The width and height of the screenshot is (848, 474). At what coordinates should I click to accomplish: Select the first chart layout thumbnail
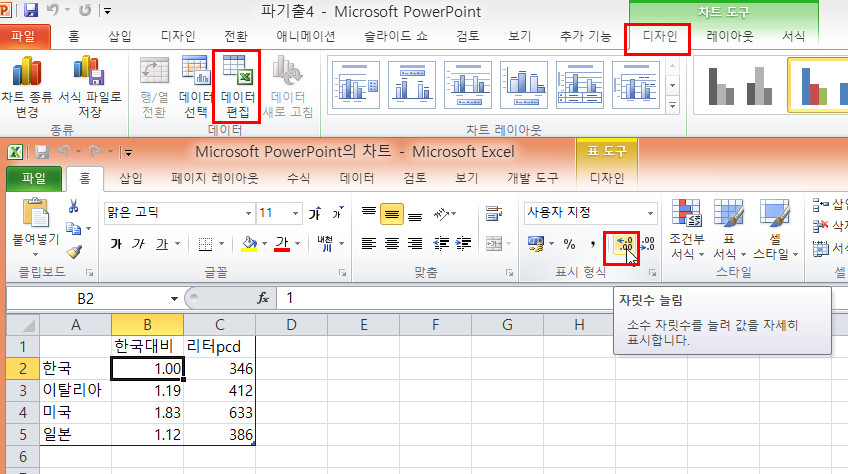click(356, 85)
